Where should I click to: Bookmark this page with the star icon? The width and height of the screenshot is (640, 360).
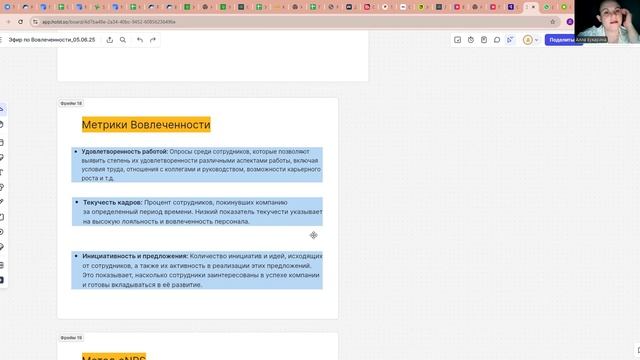pos(553,22)
